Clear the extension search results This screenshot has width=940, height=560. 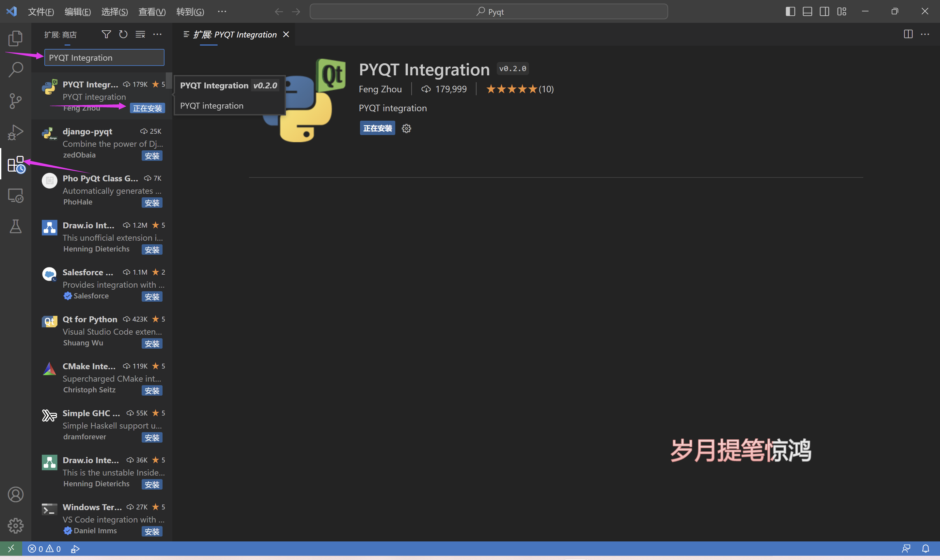(140, 34)
